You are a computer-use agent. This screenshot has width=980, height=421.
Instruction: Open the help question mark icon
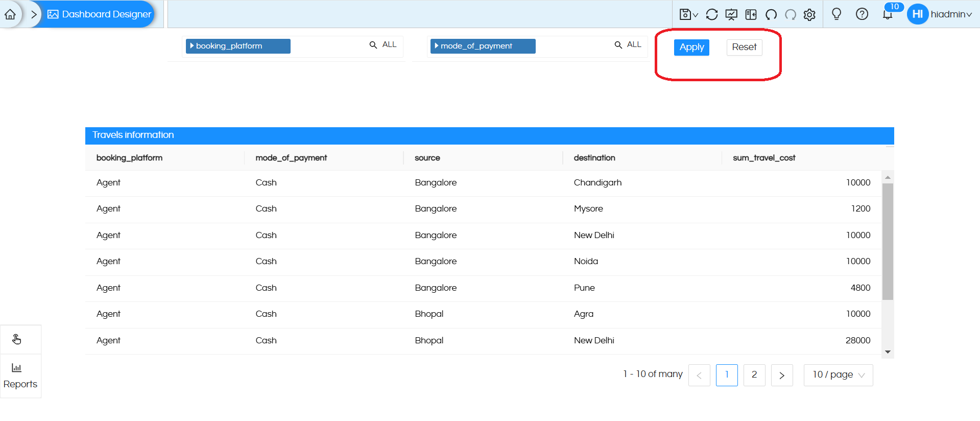point(862,14)
